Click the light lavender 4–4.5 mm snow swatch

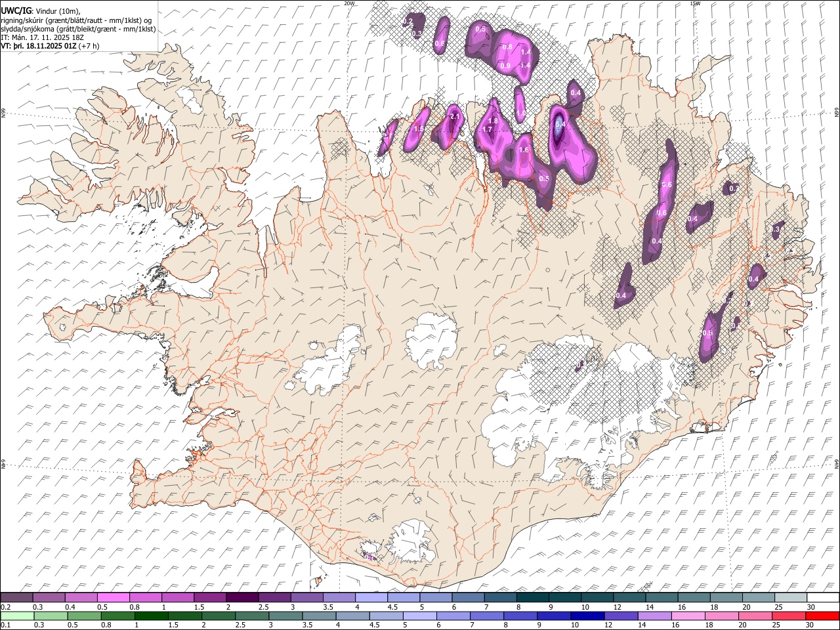pyautogui.click(x=371, y=597)
